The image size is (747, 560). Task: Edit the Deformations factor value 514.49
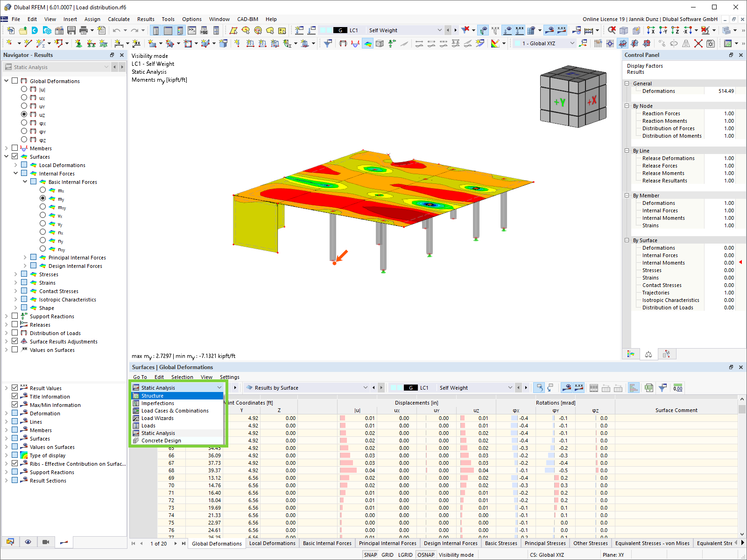(x=719, y=91)
